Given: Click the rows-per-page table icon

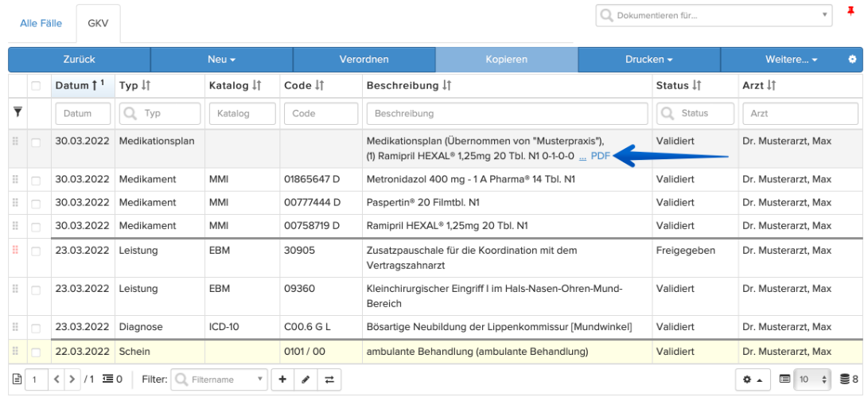Looking at the screenshot, I should (784, 380).
